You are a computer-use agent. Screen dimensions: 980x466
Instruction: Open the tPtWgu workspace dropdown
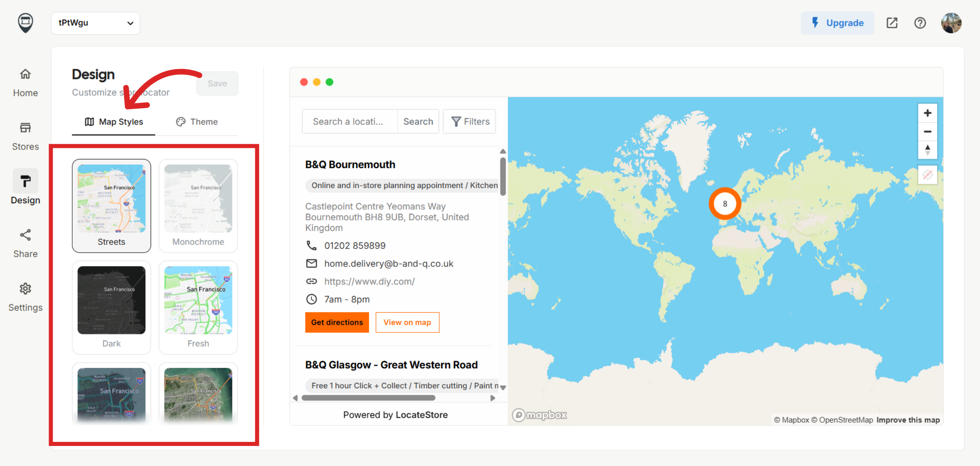click(96, 23)
